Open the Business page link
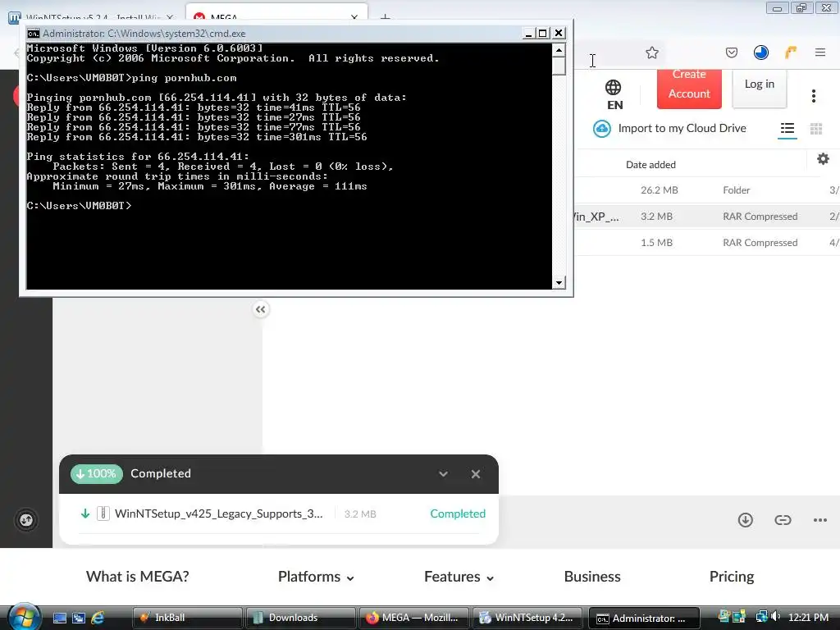 click(592, 577)
